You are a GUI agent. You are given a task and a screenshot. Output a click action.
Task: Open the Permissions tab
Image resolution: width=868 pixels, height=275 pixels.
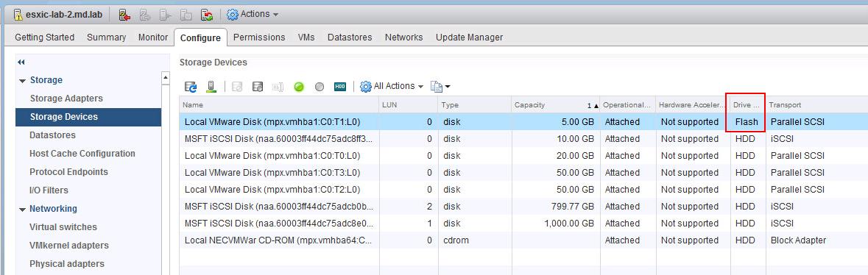click(259, 37)
